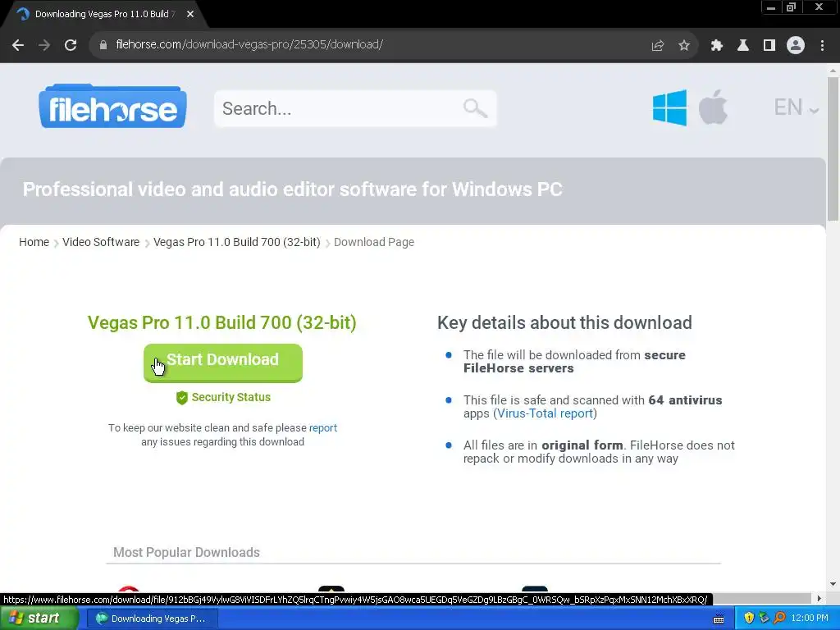The image size is (840, 630).
Task: Restore down the browser window
Action: click(x=791, y=7)
